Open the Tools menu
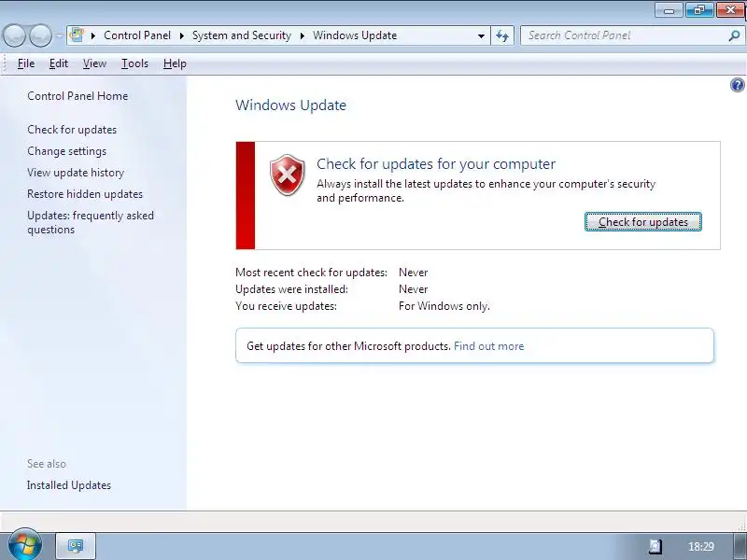Viewport: 747px width, 560px height. (134, 63)
